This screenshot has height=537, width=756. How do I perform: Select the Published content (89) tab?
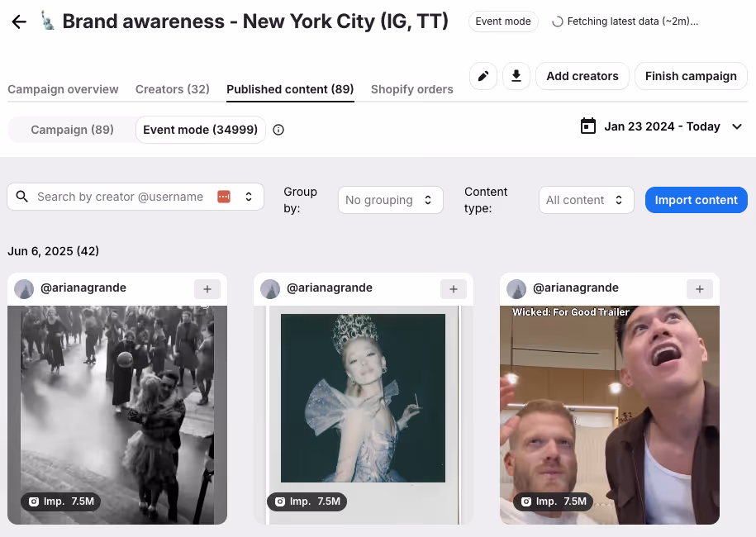tap(290, 89)
